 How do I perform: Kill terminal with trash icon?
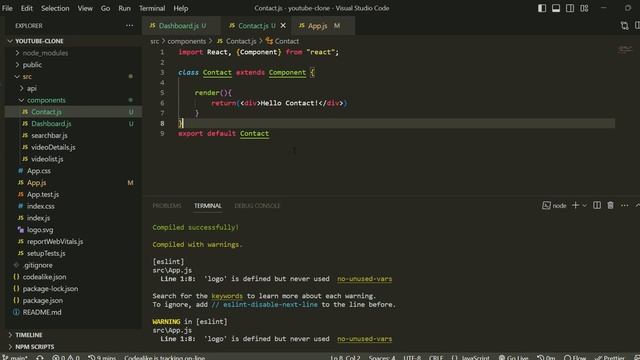tap(610, 205)
